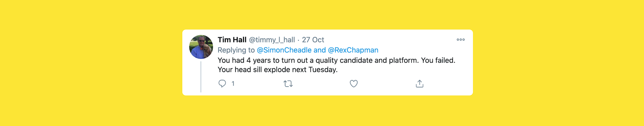
Task: Visit the @RexChapman mention
Action: click(x=353, y=50)
